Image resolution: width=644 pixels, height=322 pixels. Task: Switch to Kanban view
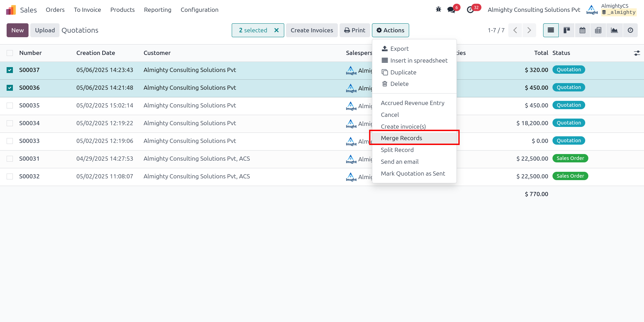[567, 30]
